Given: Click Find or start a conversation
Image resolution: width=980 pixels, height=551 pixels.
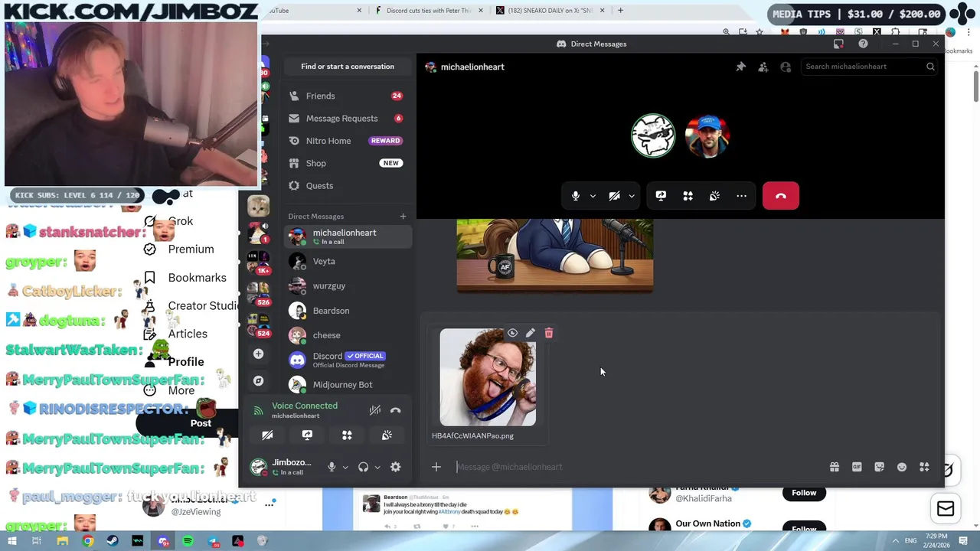Looking at the screenshot, I should pos(348,67).
